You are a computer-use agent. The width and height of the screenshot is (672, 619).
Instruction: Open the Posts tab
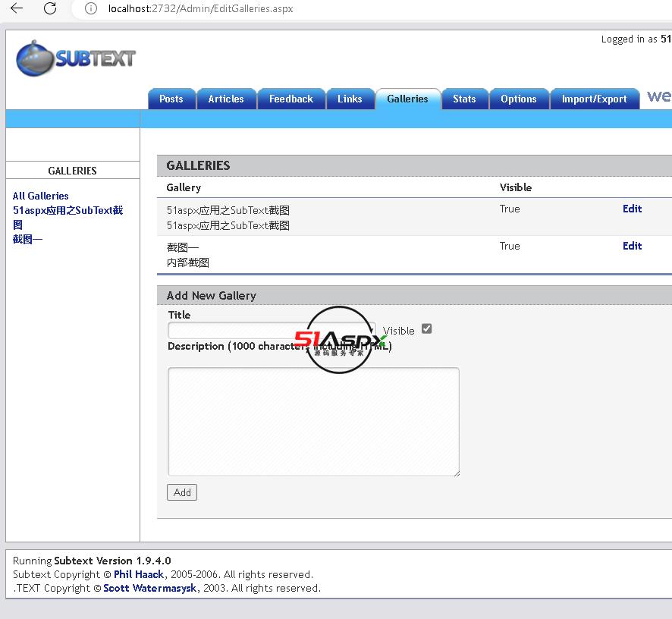[x=171, y=99]
